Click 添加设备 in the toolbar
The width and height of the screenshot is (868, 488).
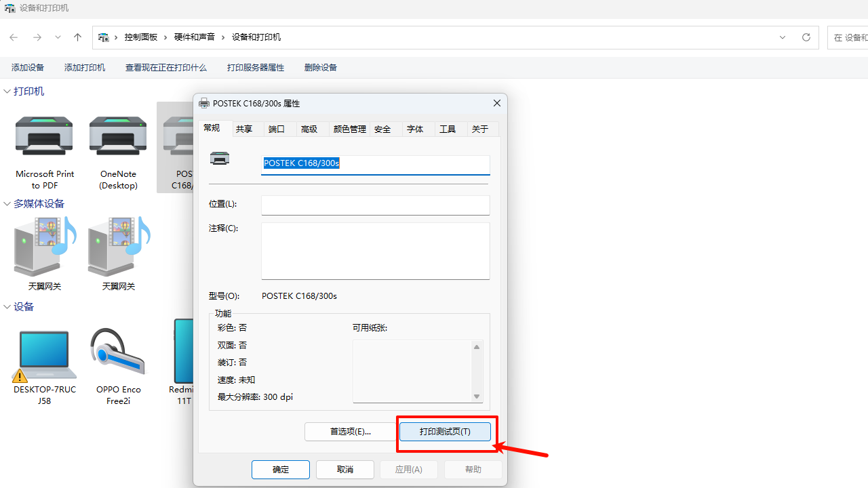[x=28, y=68]
